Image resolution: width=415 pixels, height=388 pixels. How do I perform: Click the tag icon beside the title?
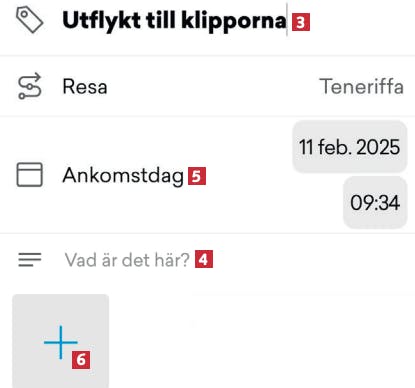tap(30, 21)
